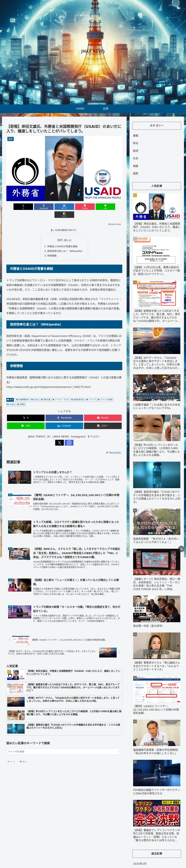Save to Pocket with the top red button
The width and height of the screenshot is (186, 868).
(85, 207)
